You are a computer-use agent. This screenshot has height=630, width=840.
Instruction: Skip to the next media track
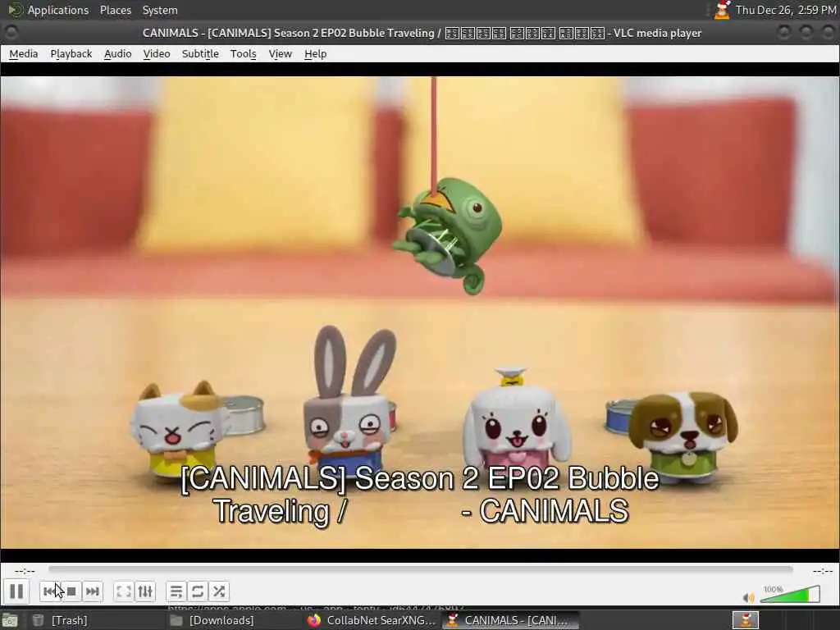[x=93, y=591]
